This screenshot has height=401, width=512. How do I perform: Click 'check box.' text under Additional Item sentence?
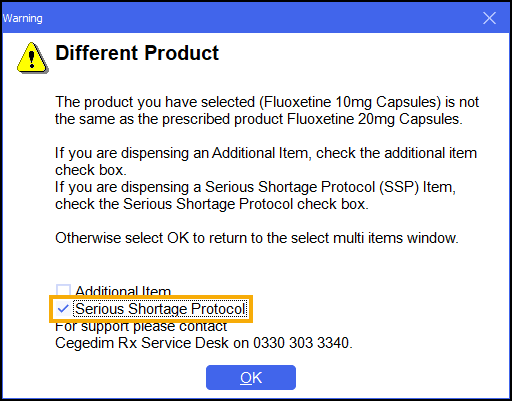91,170
